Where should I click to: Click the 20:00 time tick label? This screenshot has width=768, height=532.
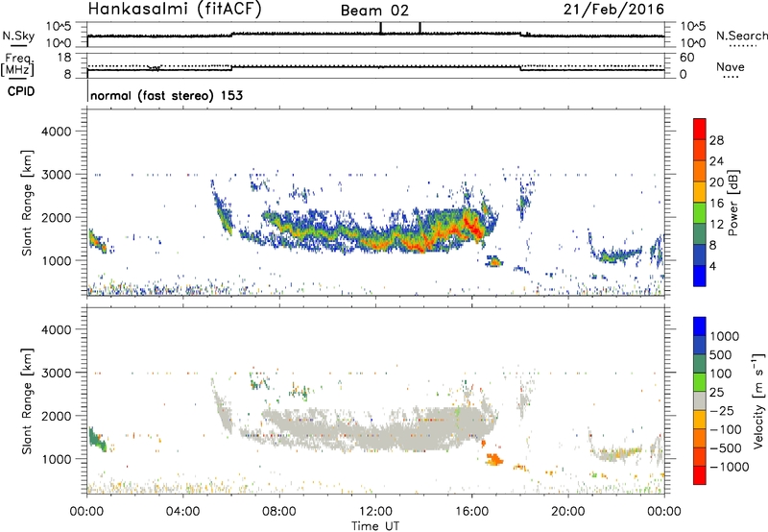(x=568, y=512)
